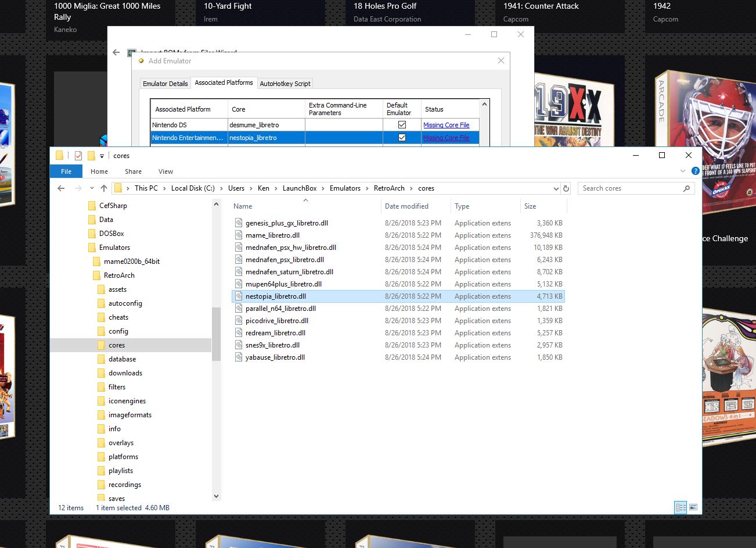Click the parallel_n64_libretro.dll file icon
Image resolution: width=756 pixels, height=548 pixels.
239,309
